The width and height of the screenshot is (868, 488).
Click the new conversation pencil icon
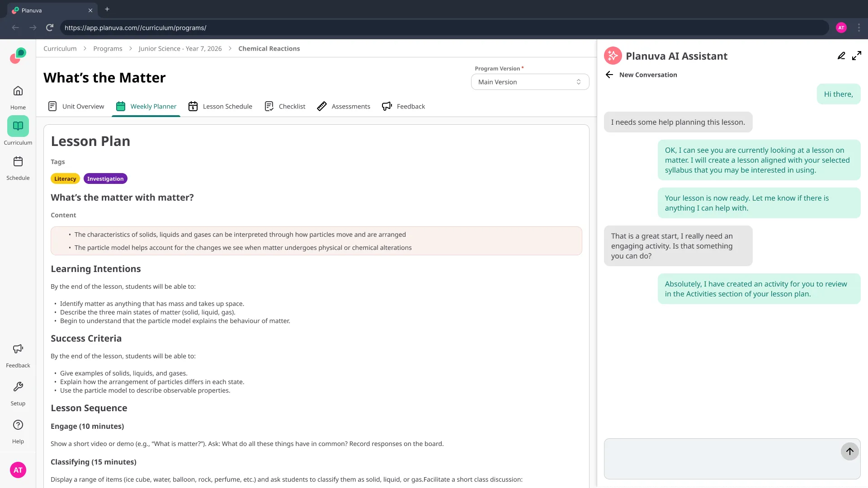[841, 56]
